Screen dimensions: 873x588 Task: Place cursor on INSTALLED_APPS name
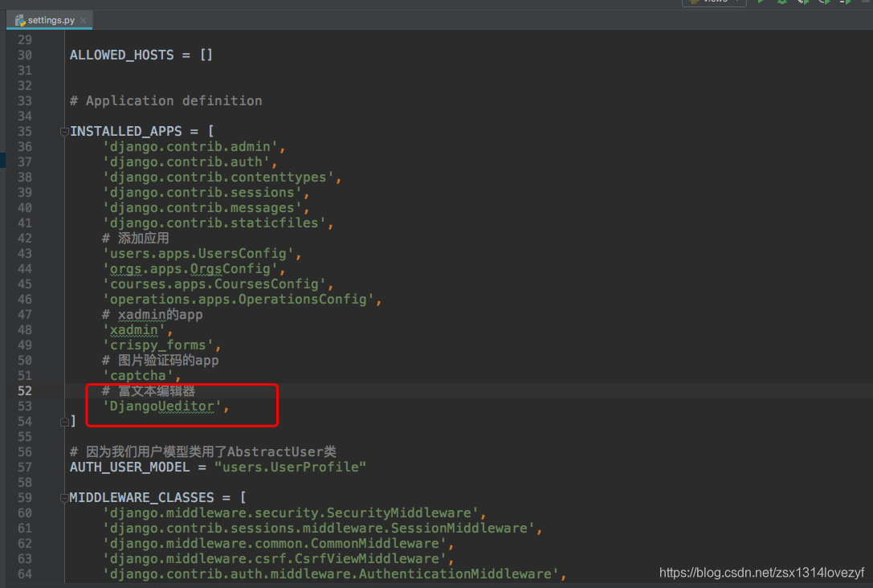pyautogui.click(x=126, y=132)
